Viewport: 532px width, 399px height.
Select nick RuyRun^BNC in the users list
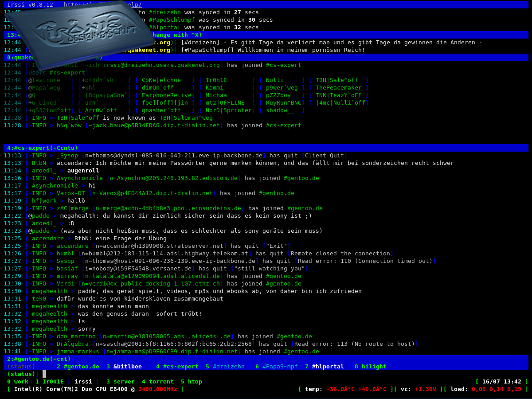pyautogui.click(x=284, y=103)
